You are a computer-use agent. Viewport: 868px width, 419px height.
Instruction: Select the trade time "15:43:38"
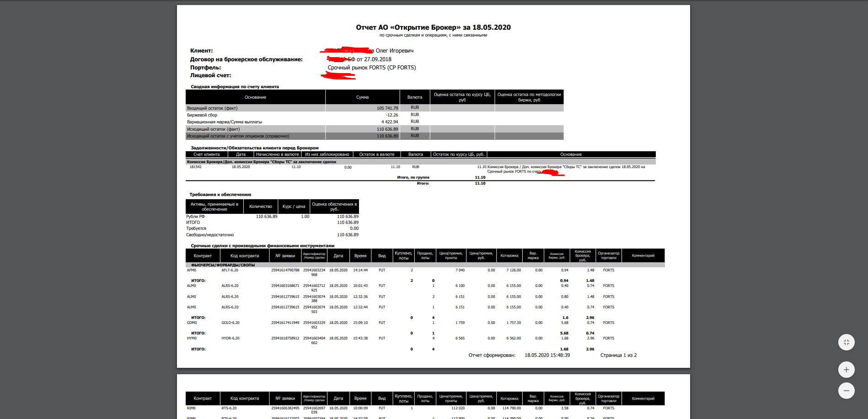(360, 339)
